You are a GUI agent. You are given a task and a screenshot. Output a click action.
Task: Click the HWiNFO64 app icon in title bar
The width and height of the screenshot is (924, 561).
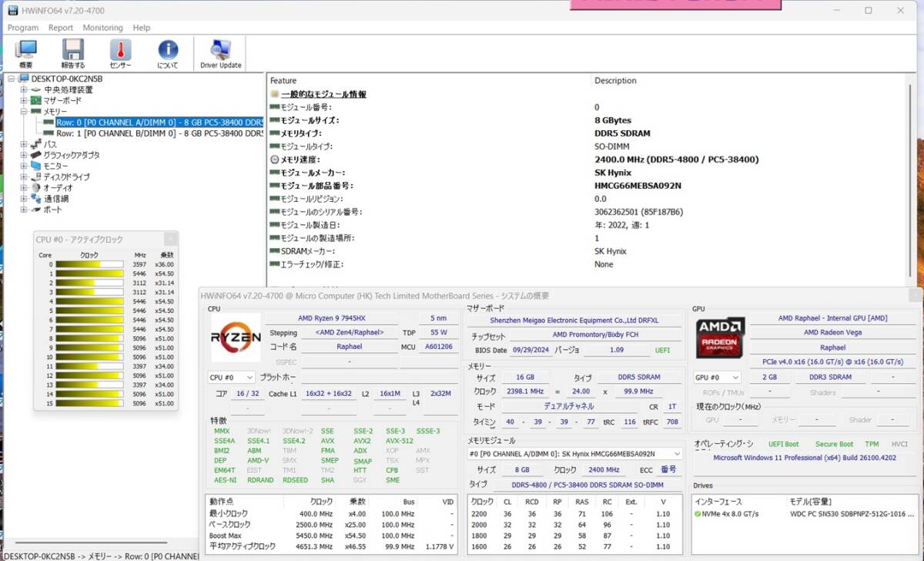(13, 11)
